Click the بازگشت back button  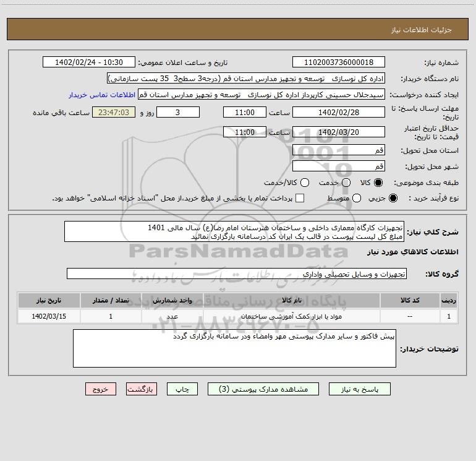142,389
